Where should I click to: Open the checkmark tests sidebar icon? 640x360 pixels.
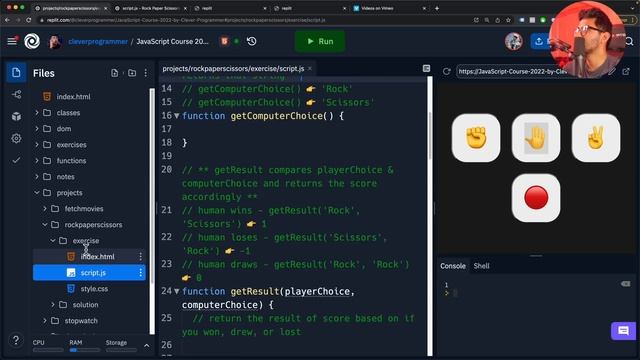point(16,160)
